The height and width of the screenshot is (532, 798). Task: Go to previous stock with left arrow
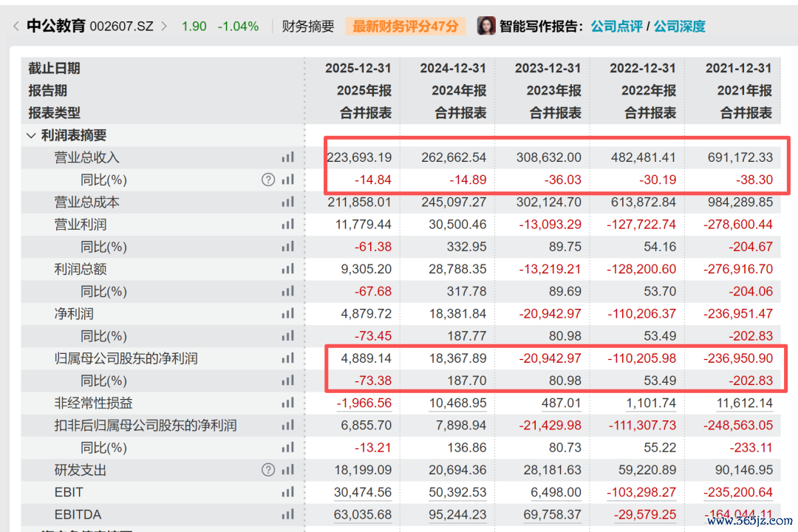[16, 26]
